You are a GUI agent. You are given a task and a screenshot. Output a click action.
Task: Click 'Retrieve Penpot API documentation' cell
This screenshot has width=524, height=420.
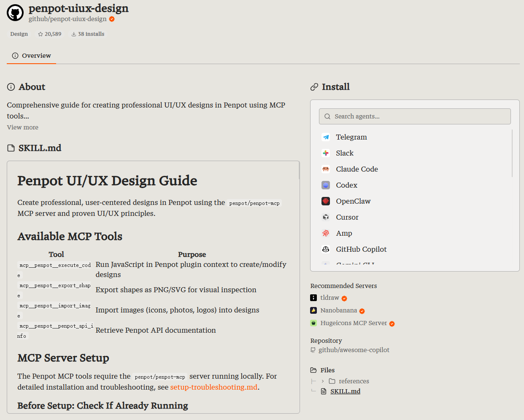(156, 330)
